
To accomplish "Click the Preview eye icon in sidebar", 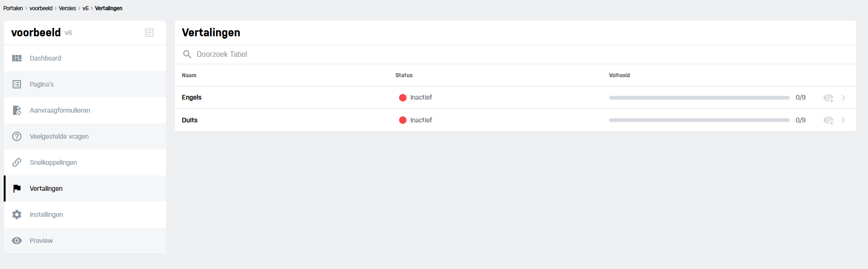I will 17,241.
